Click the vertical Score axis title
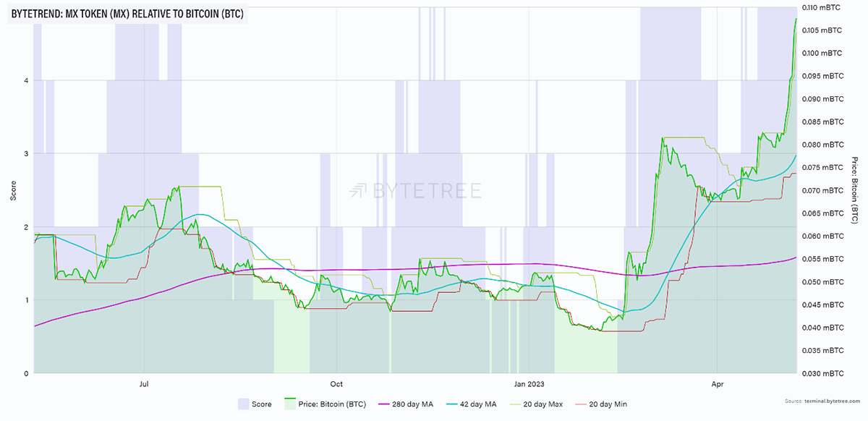 pos(12,191)
